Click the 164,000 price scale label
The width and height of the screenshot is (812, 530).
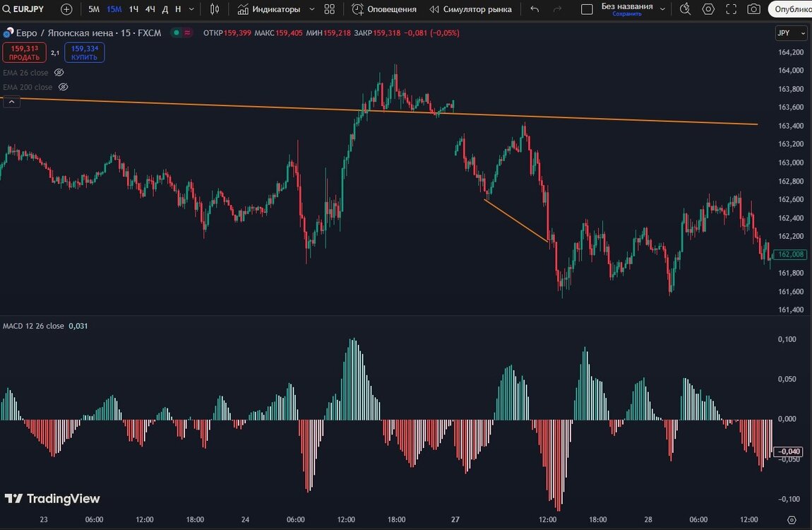coord(791,71)
